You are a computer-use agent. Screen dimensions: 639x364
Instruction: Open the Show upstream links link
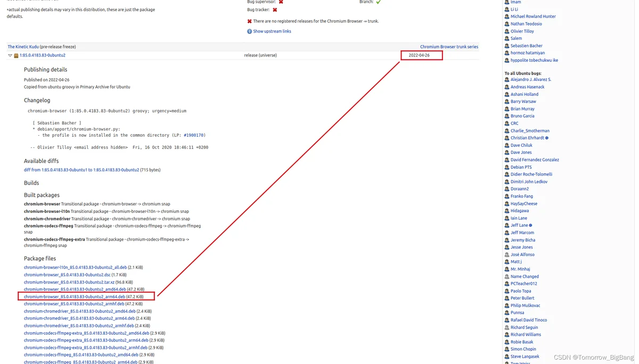point(272,31)
